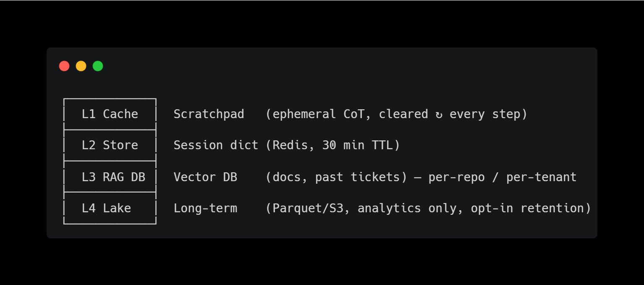Click the green maximize window dot
Image resolution: width=644 pixels, height=285 pixels.
click(x=98, y=66)
